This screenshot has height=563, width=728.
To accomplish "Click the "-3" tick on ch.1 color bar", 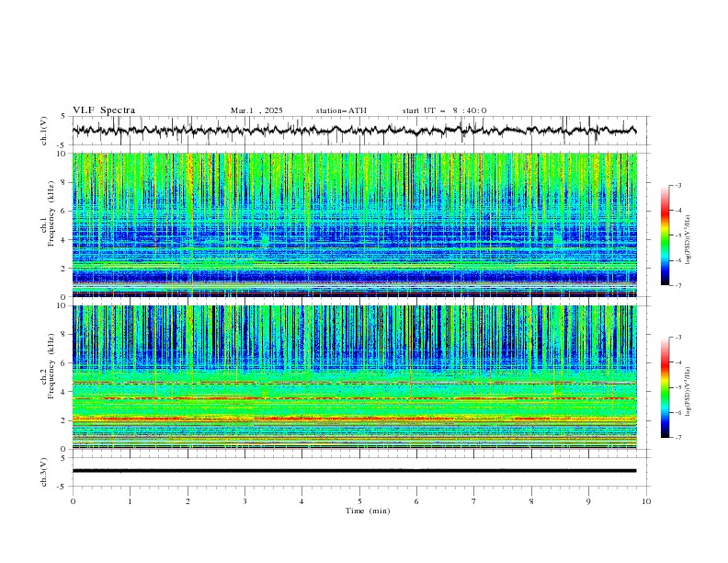I will 678,185.
